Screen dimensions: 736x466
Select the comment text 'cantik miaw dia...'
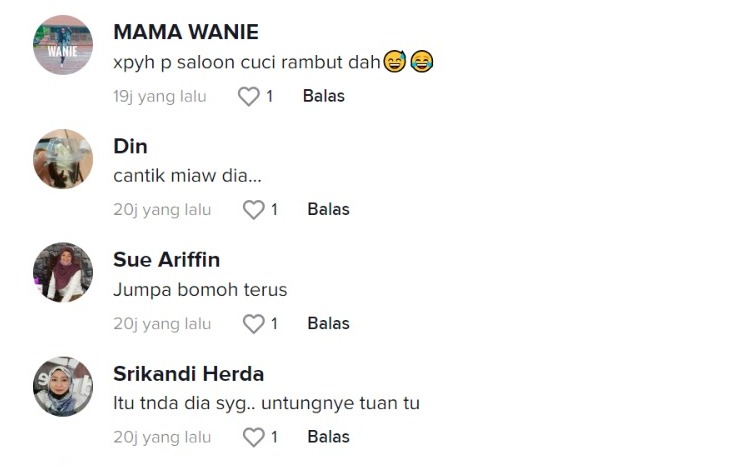[x=187, y=176]
